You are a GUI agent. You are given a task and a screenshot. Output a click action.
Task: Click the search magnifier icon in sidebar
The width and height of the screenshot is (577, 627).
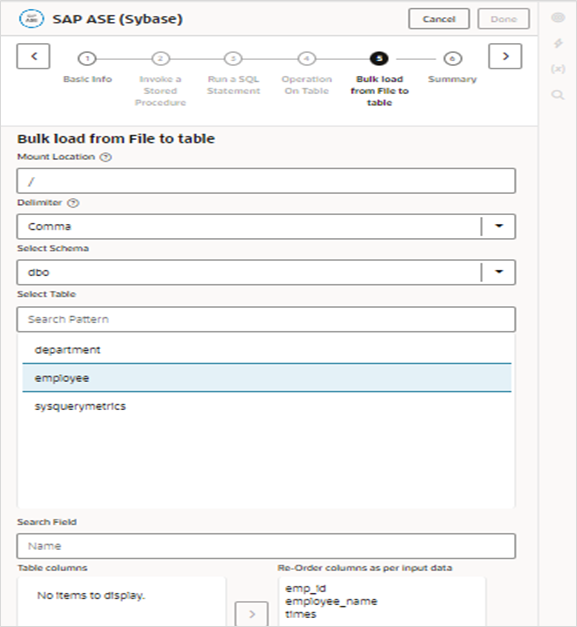(558, 95)
